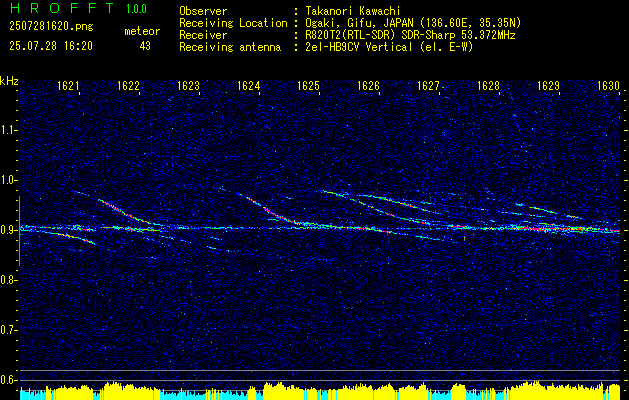This screenshot has height=400, width=629.
Task: Click the Receiver label
Action: click(x=203, y=35)
